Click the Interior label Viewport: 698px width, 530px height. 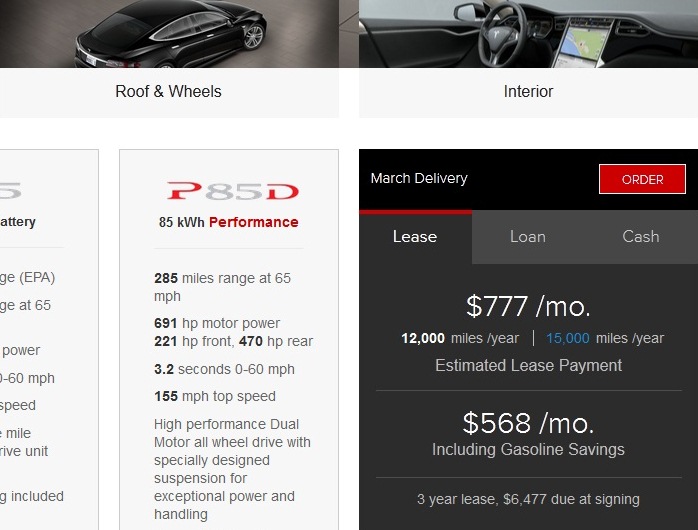[528, 92]
